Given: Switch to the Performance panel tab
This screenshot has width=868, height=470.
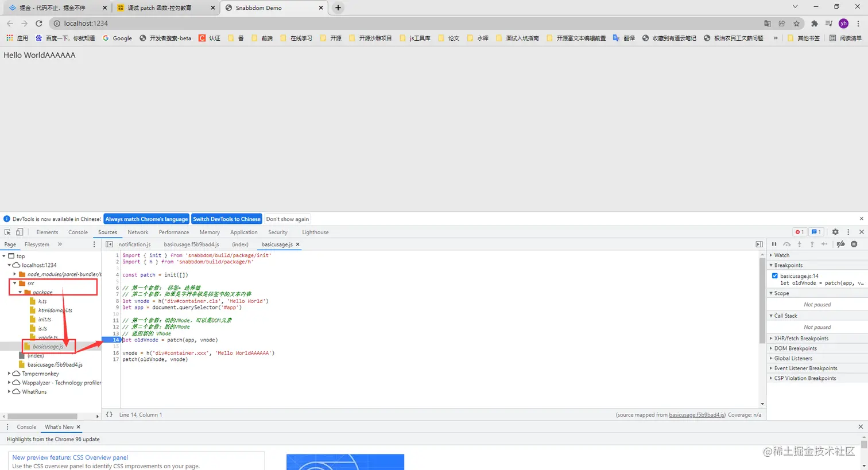Looking at the screenshot, I should (x=174, y=232).
